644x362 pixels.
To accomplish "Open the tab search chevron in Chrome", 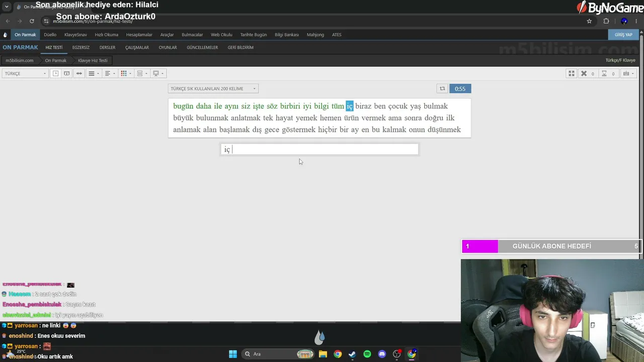I will [7, 7].
